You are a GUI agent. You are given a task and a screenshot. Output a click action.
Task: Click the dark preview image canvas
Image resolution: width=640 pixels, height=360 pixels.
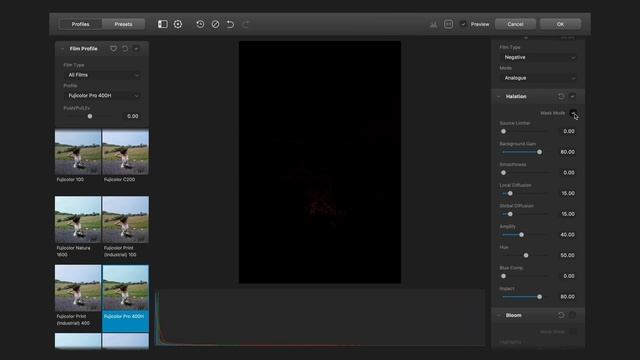pos(320,162)
